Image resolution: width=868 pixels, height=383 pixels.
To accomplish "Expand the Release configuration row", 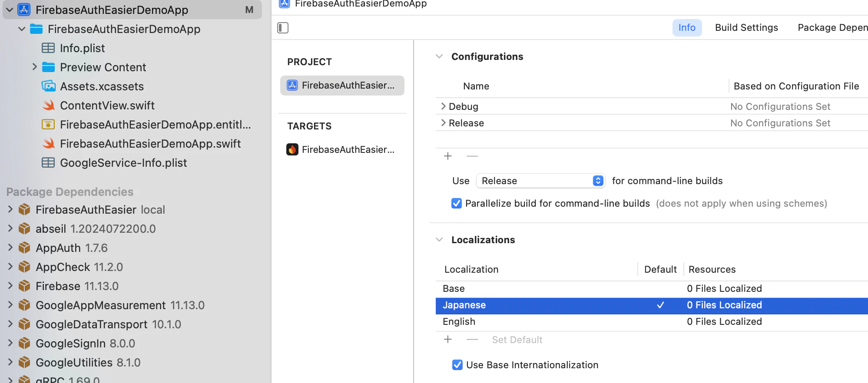I will pyautogui.click(x=443, y=123).
